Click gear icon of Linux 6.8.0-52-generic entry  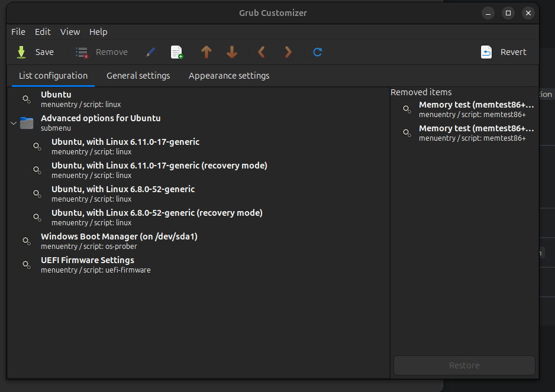(x=37, y=193)
